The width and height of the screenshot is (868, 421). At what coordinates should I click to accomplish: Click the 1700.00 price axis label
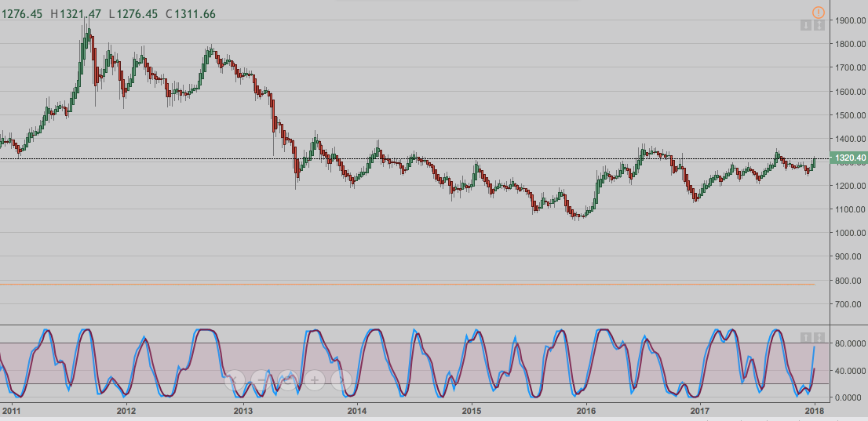pos(851,67)
